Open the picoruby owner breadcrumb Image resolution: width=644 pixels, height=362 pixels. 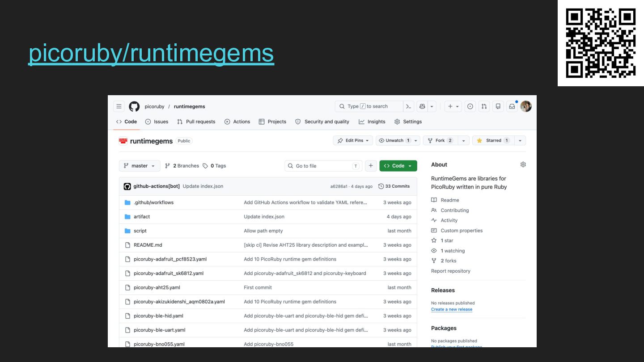point(154,106)
